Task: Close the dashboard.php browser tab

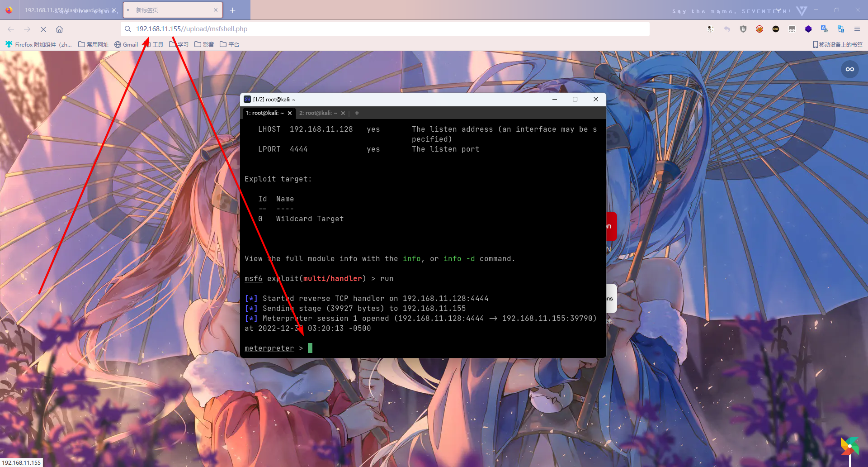Action: point(114,10)
